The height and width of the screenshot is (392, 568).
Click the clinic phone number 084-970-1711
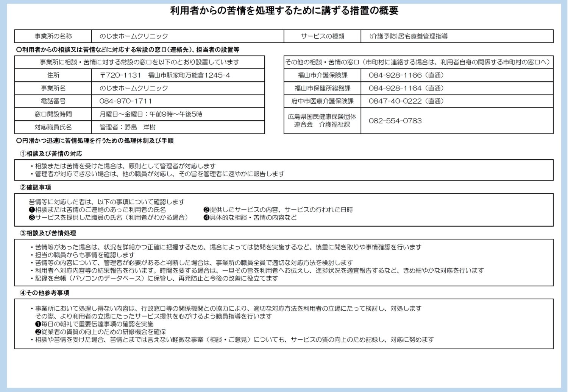[126, 101]
